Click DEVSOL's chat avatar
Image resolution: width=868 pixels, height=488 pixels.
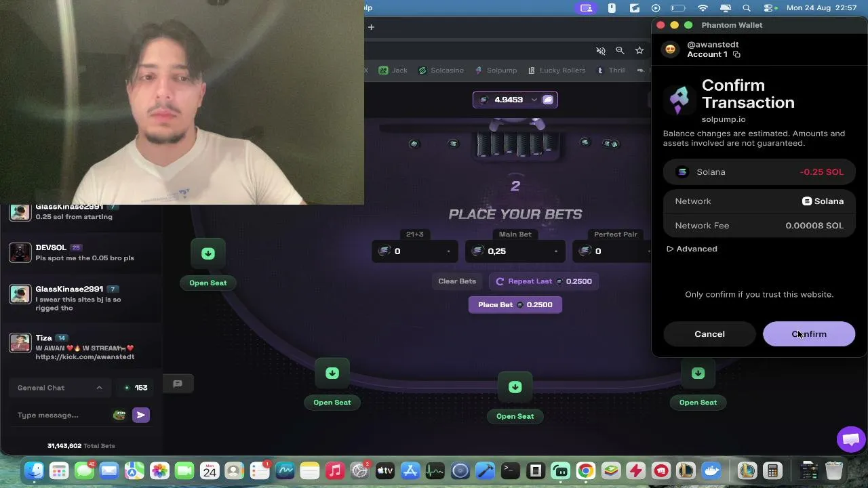[20, 253]
